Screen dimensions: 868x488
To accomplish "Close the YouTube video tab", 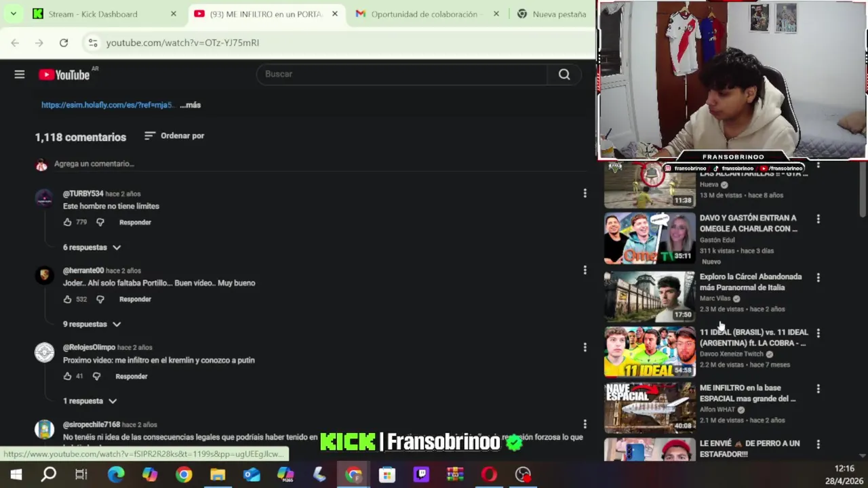I will click(x=335, y=14).
